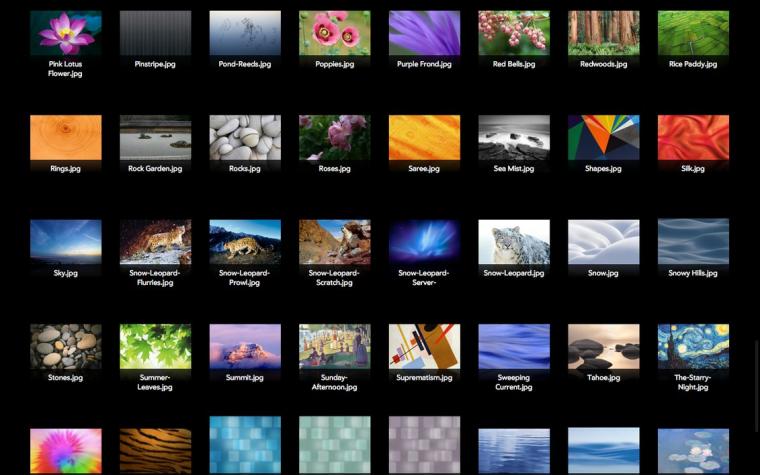Choose the Snowy Hills.jpg thumbnail
The height and width of the screenshot is (475, 760).
693,242
